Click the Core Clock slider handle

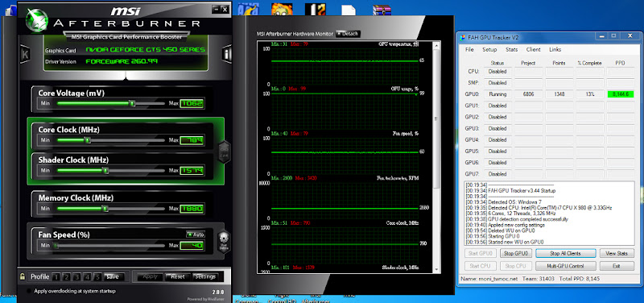click(88, 140)
